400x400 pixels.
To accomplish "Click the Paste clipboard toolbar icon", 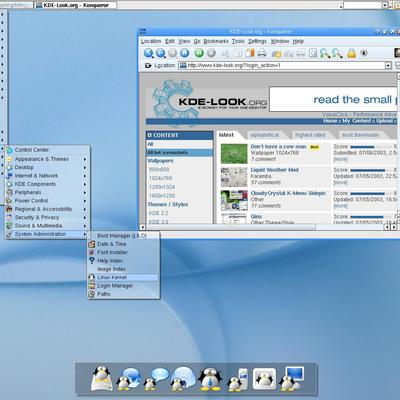I will [x=250, y=53].
